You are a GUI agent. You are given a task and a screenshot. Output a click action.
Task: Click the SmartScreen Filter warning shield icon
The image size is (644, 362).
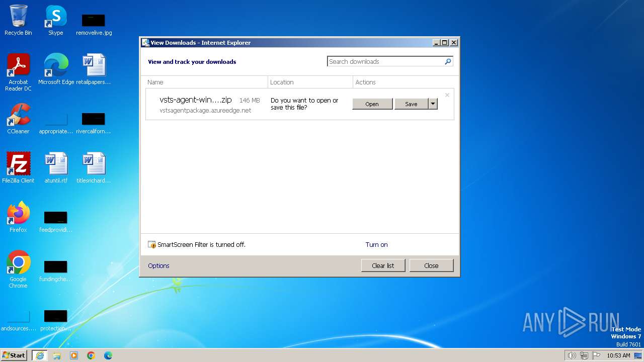click(x=152, y=245)
